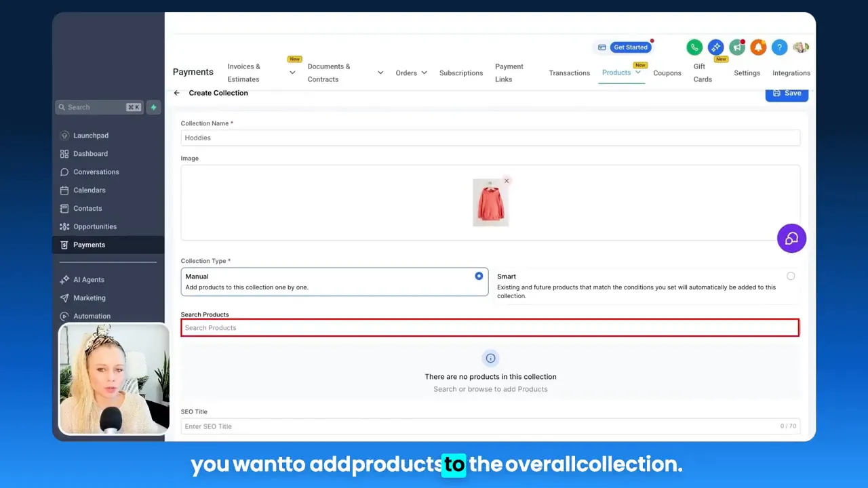The height and width of the screenshot is (488, 868).
Task: Click the Search Products input field
Action: point(490,327)
